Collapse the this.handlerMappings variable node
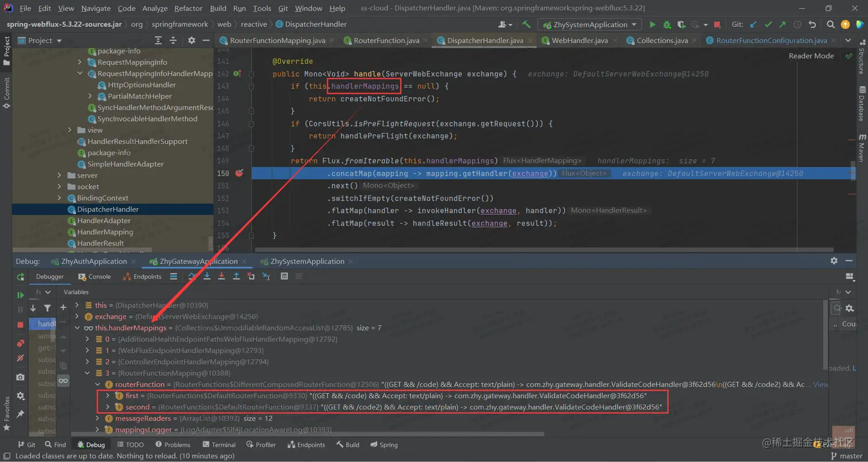 [x=77, y=328]
